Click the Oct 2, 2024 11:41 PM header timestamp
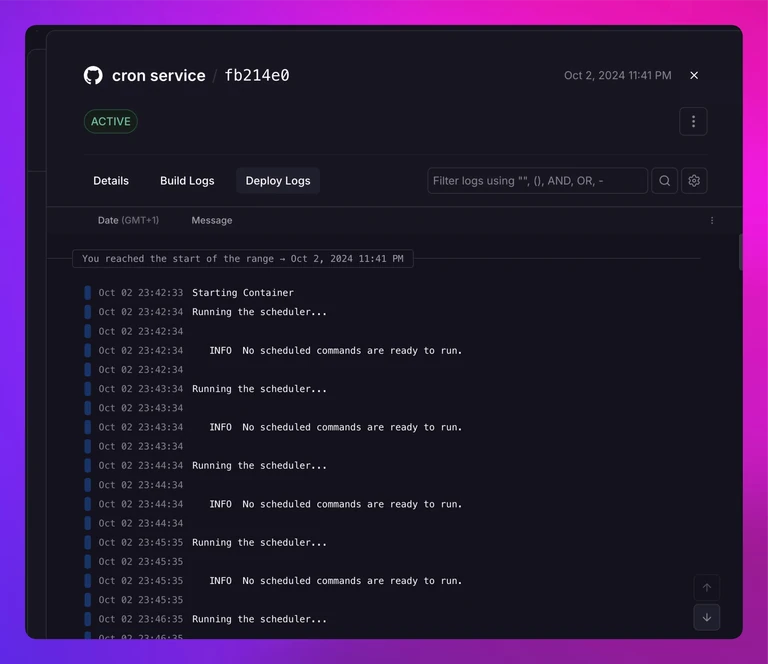 (618, 75)
